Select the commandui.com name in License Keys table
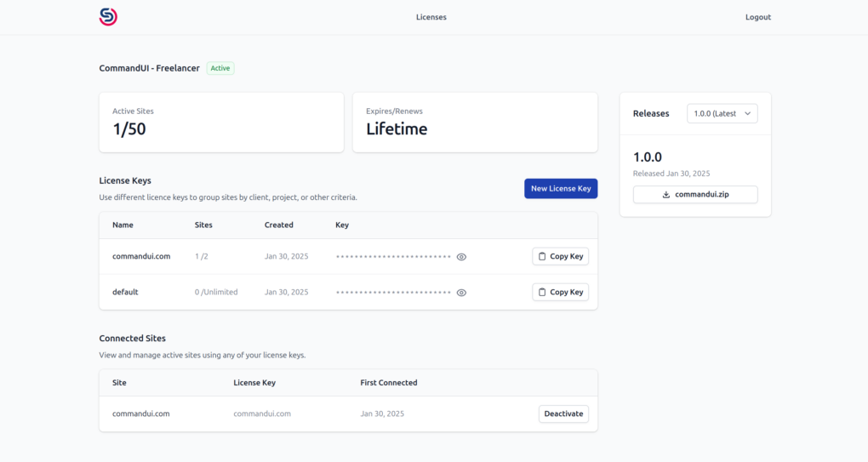 [x=141, y=256]
